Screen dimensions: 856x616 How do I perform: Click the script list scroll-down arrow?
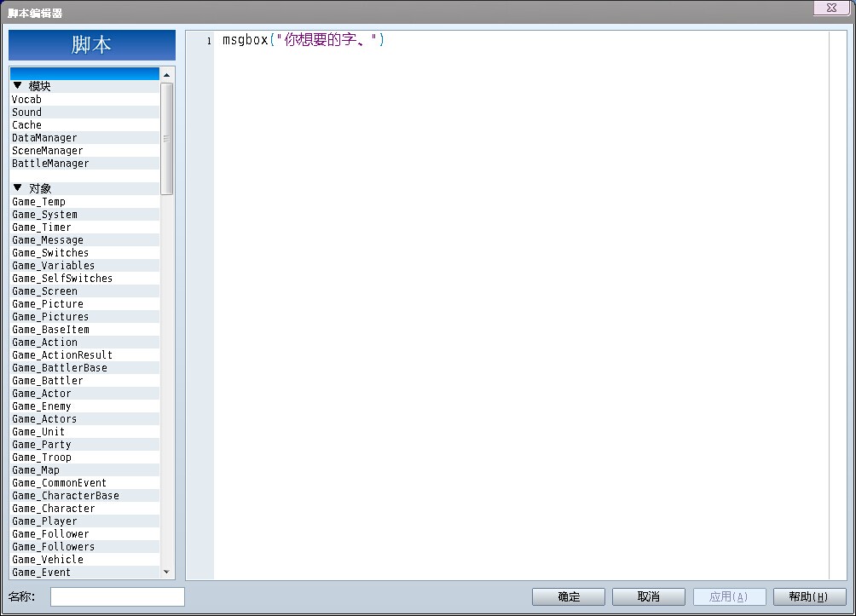click(166, 572)
